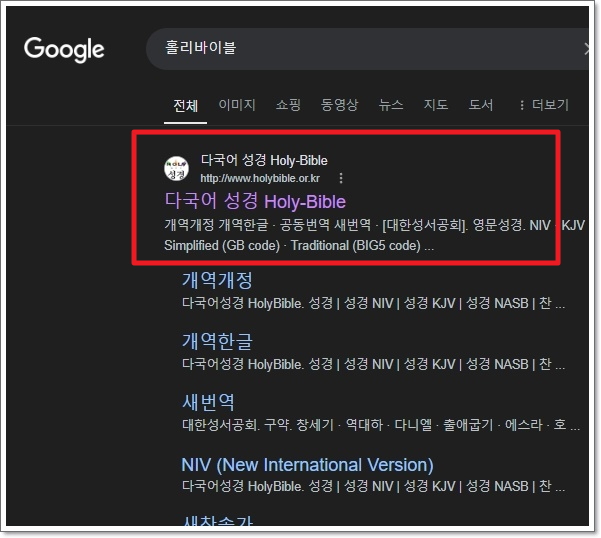The height and width of the screenshot is (538, 601).
Task: Switch to the 동영상 tab
Action: [x=340, y=105]
